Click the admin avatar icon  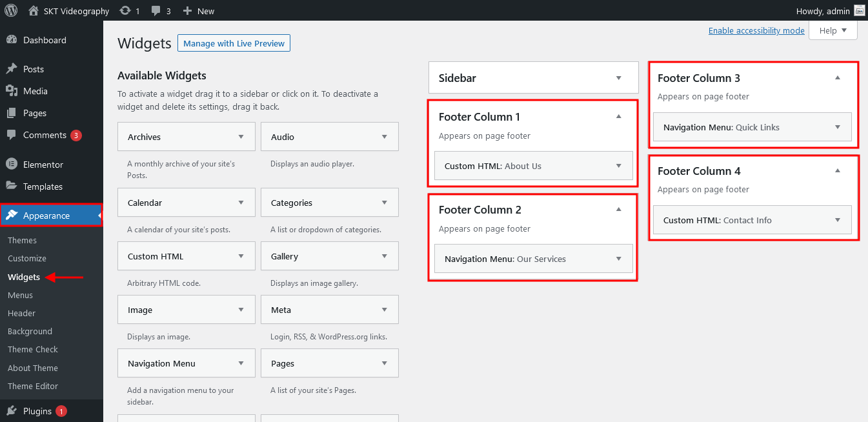tap(859, 10)
